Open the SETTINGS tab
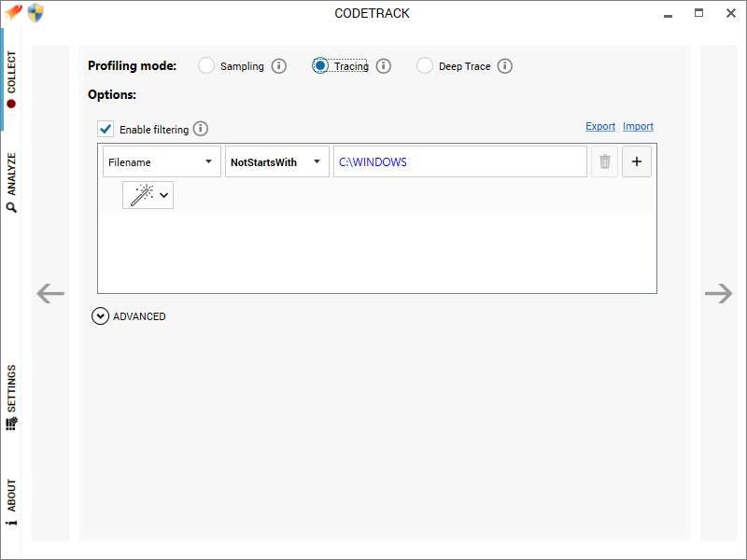This screenshot has height=560, width=747. pyautogui.click(x=11, y=398)
